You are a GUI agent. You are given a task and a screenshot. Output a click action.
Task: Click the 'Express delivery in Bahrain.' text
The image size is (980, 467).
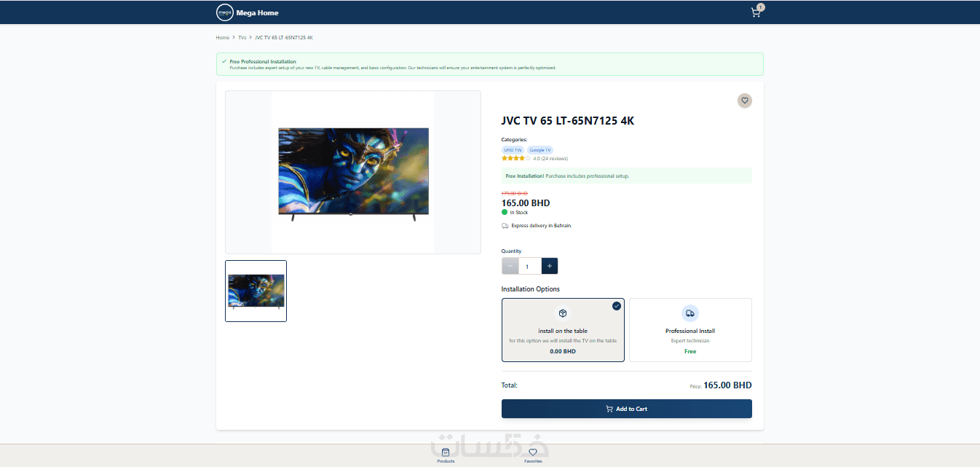(542, 226)
